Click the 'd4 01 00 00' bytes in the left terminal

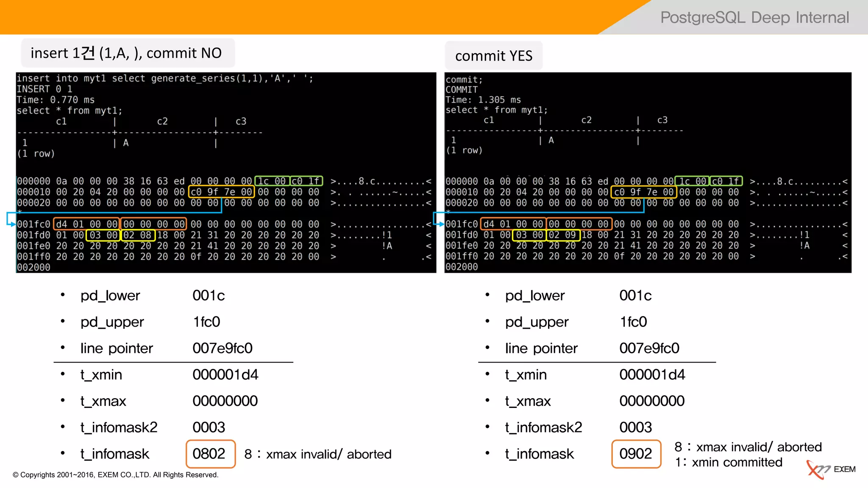(x=87, y=224)
